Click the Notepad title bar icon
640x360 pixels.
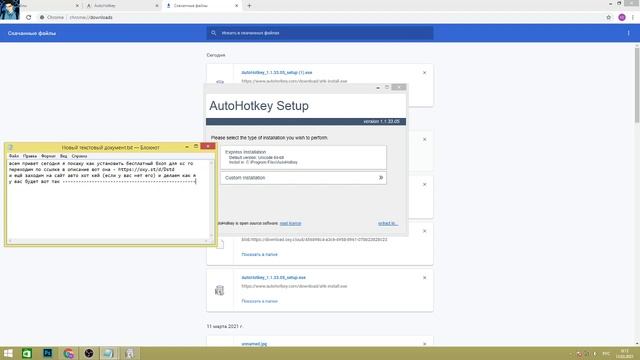tap(11, 147)
